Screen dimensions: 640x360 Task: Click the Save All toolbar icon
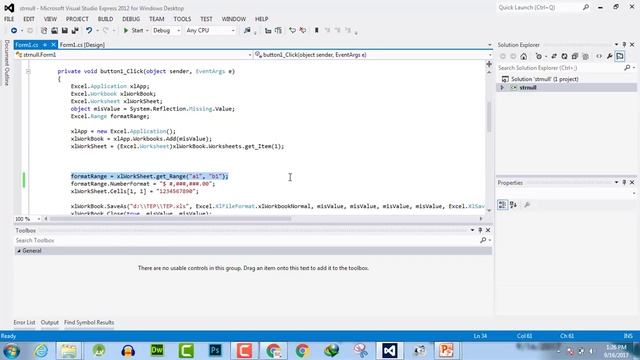pyautogui.click(x=75, y=31)
